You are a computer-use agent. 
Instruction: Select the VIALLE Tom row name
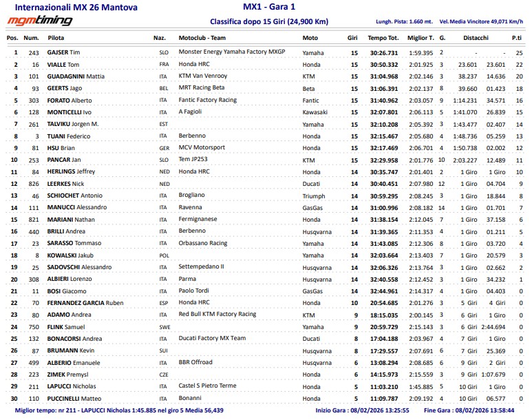(63, 64)
